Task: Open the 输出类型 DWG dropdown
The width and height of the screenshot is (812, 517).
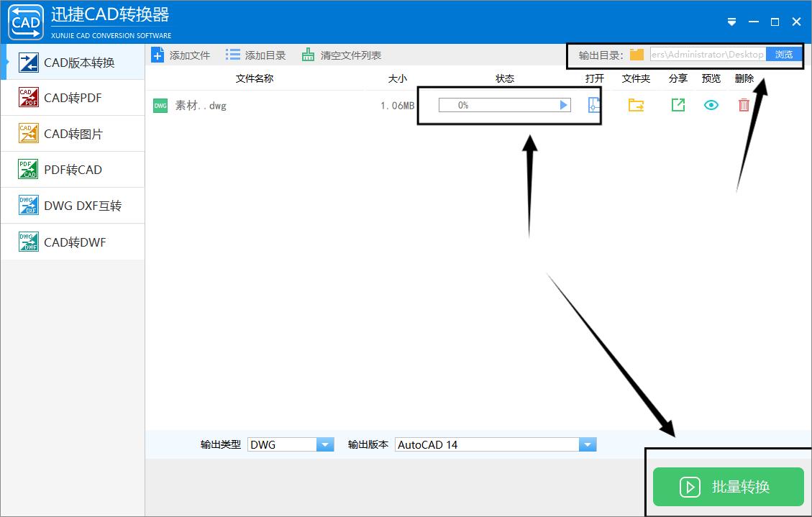Action: coord(291,444)
